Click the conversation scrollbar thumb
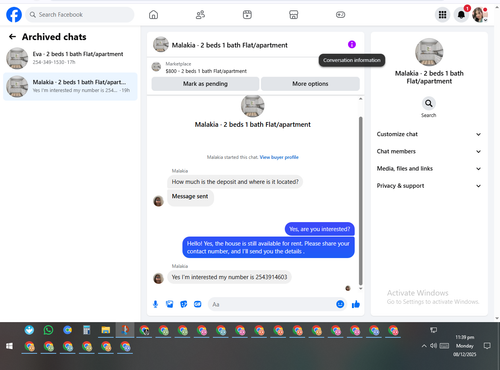Screen dimensions: 500x370 (x=360, y=200)
